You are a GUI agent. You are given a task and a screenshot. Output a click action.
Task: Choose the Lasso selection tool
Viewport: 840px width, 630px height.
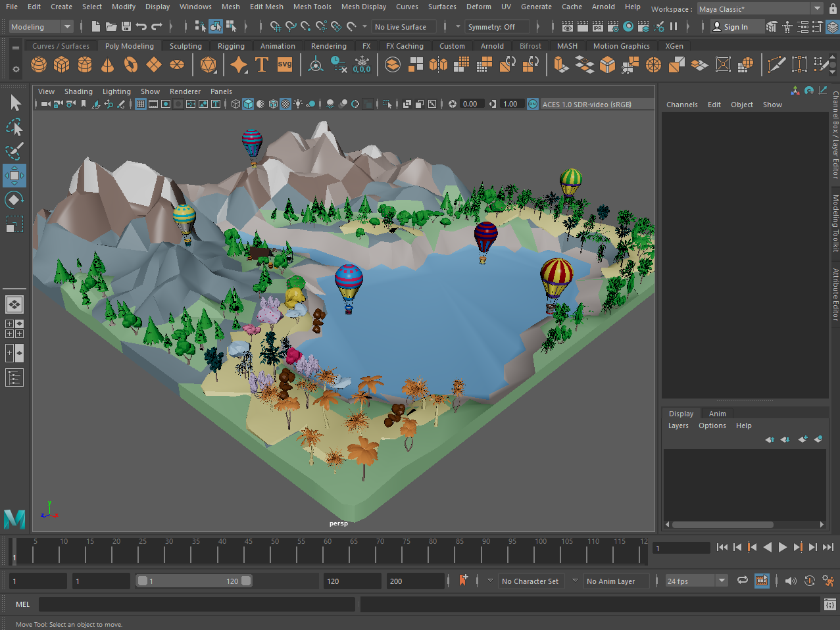click(14, 127)
